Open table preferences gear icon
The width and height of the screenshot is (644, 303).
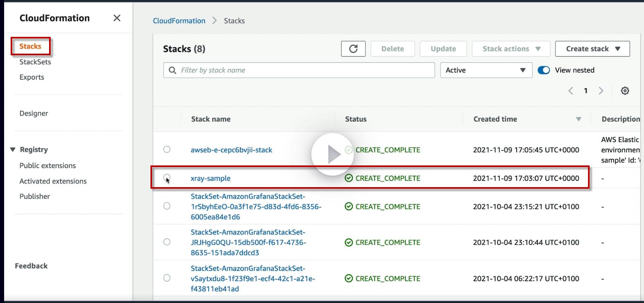click(x=625, y=91)
